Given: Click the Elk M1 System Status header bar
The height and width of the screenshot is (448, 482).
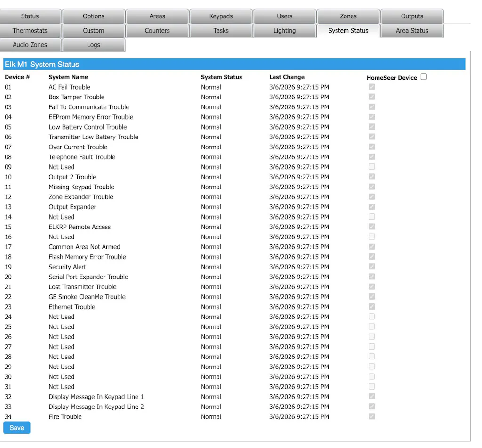Looking at the screenshot, I should pyautogui.click(x=234, y=65).
